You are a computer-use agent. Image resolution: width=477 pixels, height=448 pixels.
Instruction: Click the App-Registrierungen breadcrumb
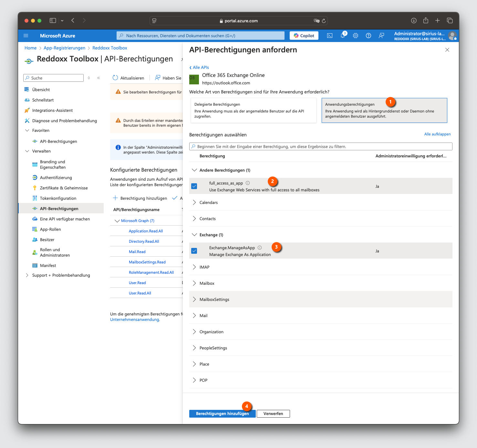pos(64,48)
